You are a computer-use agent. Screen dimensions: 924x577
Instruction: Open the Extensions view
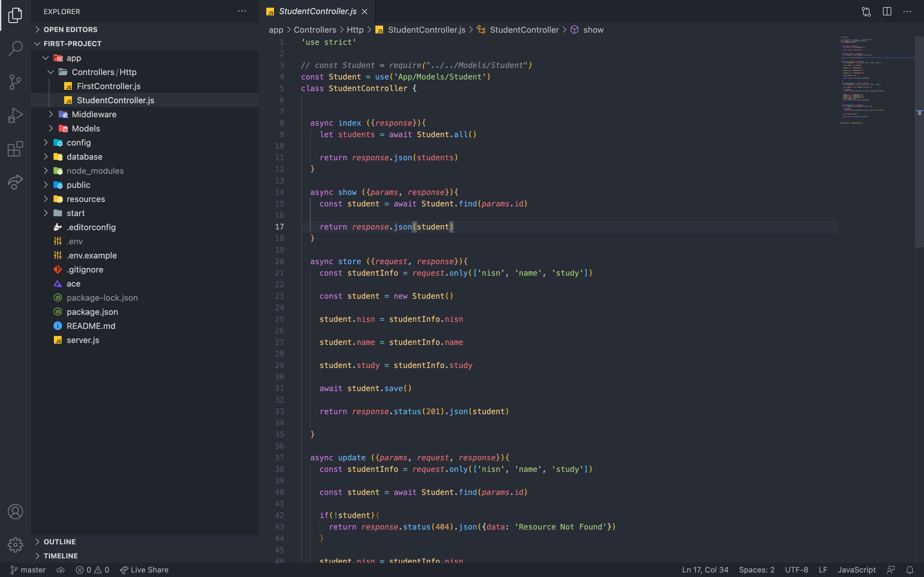pos(15,148)
